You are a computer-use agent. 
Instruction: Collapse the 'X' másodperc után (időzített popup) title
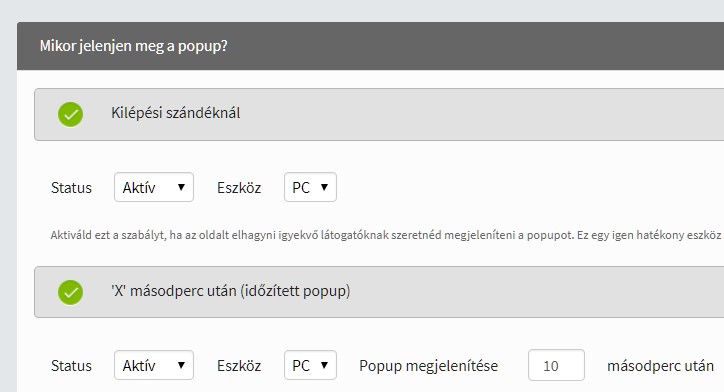(x=230, y=291)
